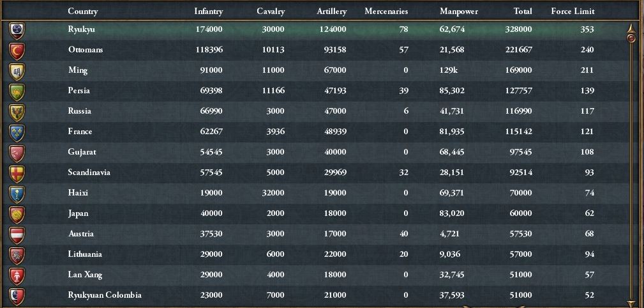Click Russia's eagle flag shield

17,112
